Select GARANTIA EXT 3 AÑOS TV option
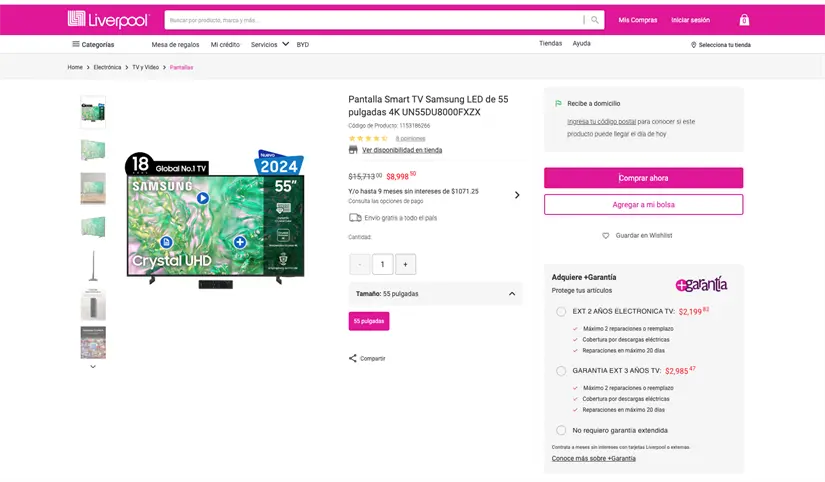The width and height of the screenshot is (825, 482). tap(561, 371)
